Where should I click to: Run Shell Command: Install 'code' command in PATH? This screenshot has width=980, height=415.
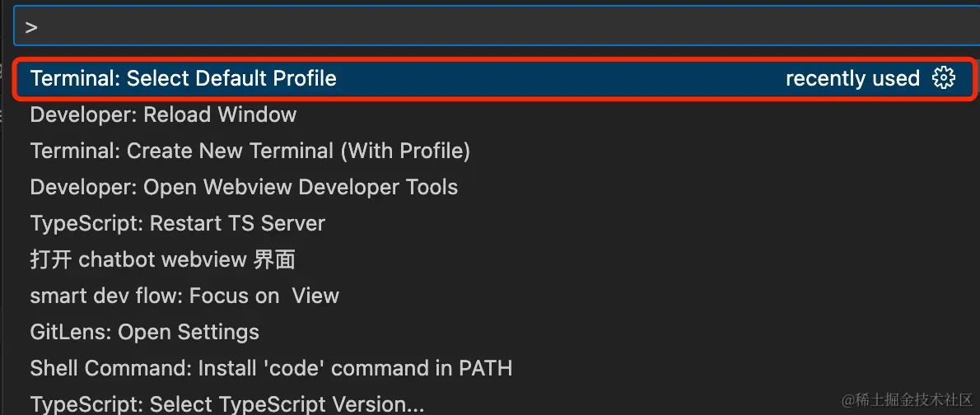pyautogui.click(x=271, y=368)
